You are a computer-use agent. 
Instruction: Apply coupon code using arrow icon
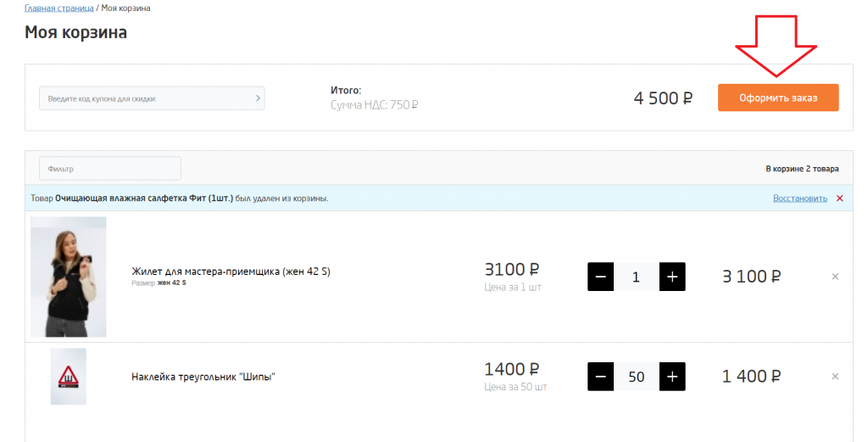(258, 98)
